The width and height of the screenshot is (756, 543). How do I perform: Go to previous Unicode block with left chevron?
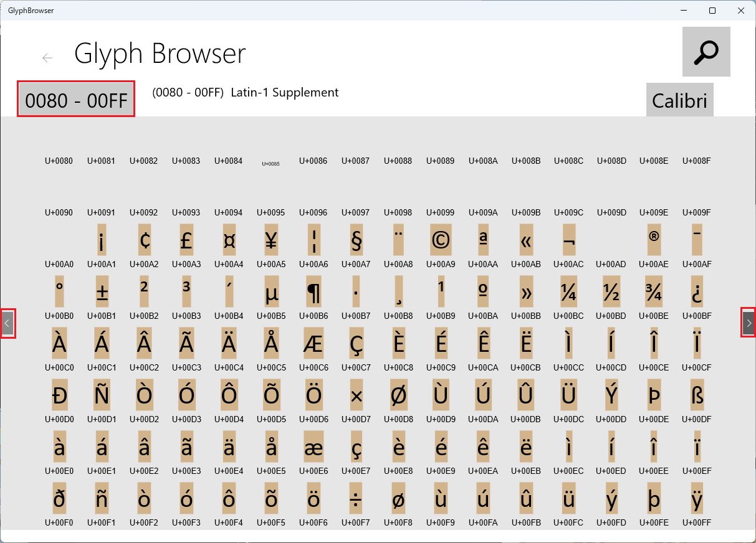8,323
